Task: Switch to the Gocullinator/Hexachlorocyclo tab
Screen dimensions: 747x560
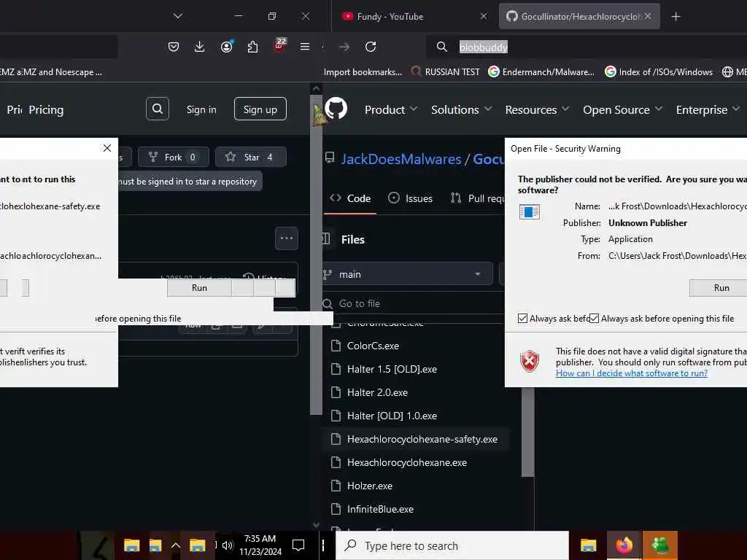Action: pyautogui.click(x=579, y=16)
